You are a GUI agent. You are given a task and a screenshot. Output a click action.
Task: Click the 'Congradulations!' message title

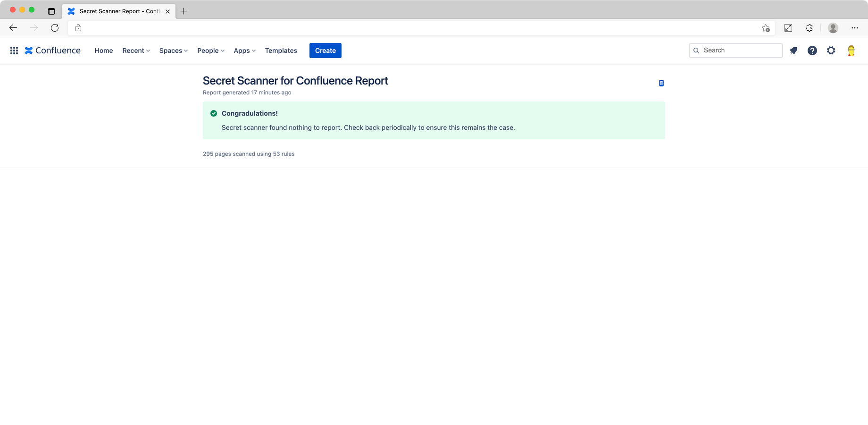coord(250,113)
